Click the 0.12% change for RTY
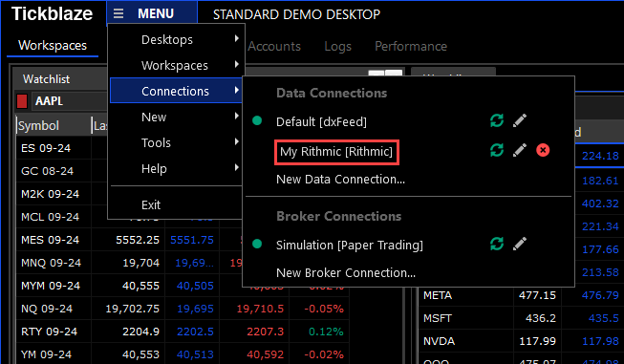 pyautogui.click(x=326, y=332)
